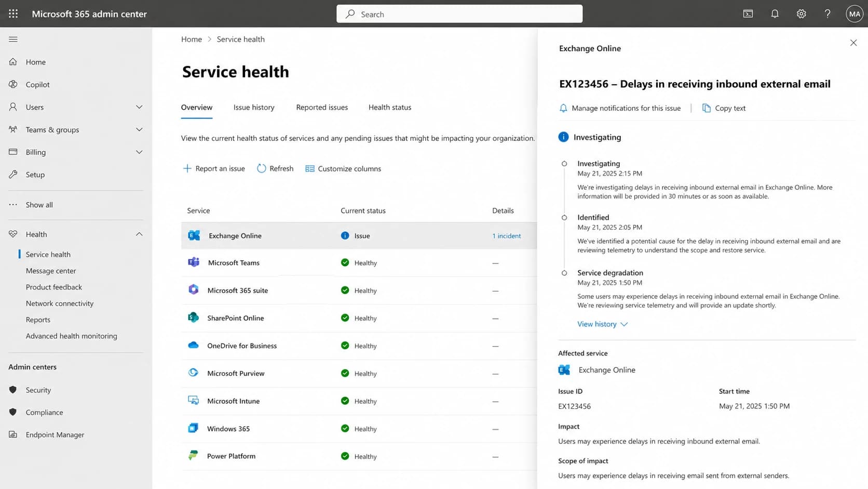Expand the Teams & groups chevron
The image size is (868, 489).
click(139, 129)
